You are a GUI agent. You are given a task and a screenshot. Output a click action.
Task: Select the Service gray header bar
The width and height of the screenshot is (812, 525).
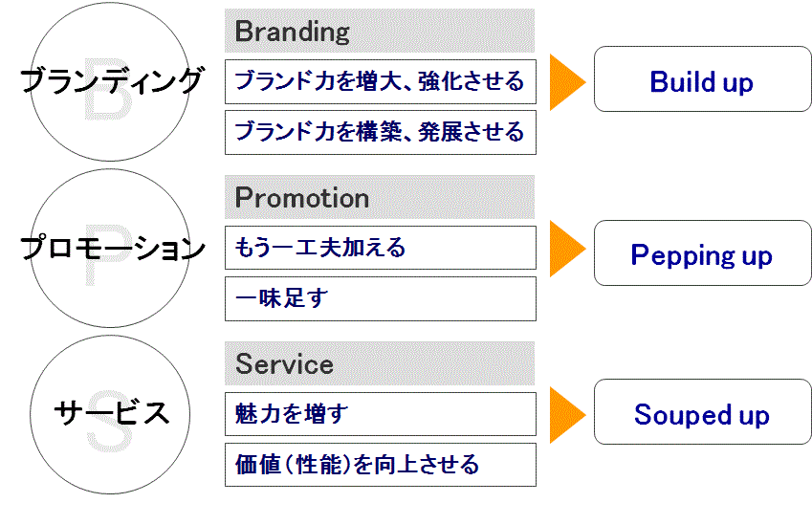380,363
